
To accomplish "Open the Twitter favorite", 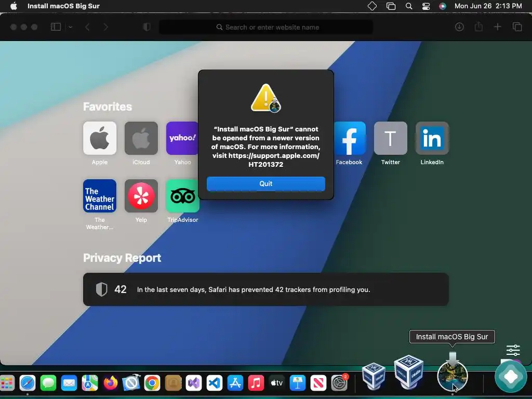I will click(391, 138).
